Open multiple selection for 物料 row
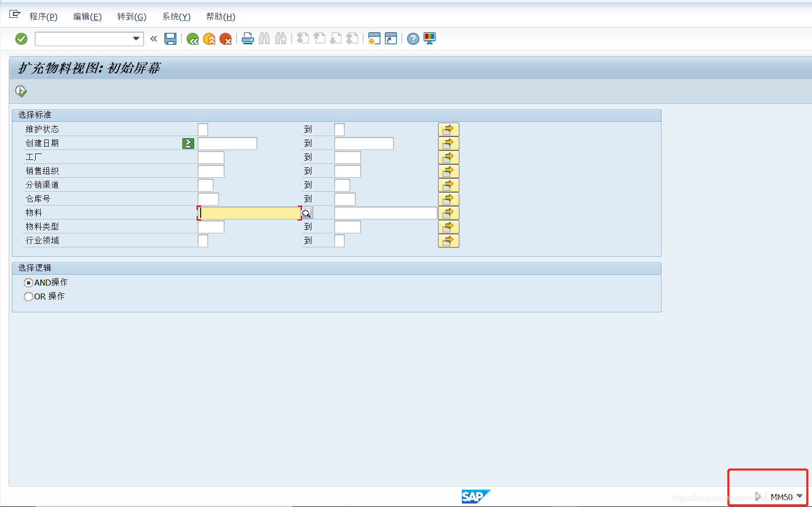 coord(448,213)
